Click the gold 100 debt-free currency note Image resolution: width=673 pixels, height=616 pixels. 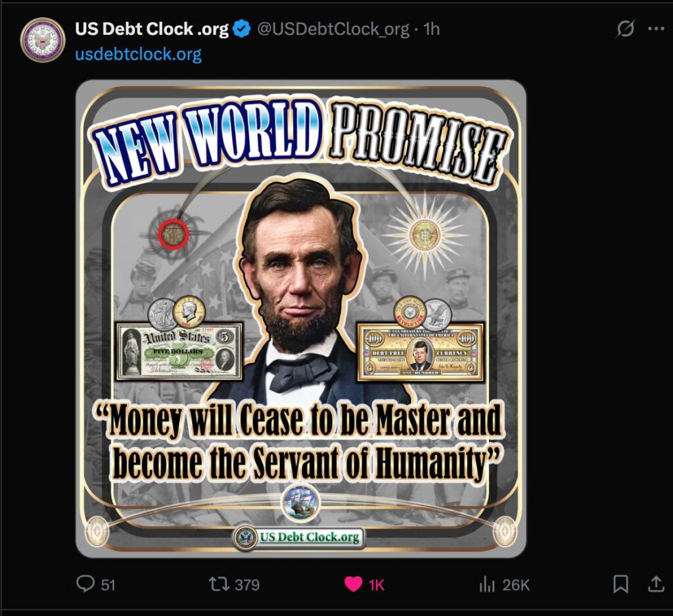[420, 352]
